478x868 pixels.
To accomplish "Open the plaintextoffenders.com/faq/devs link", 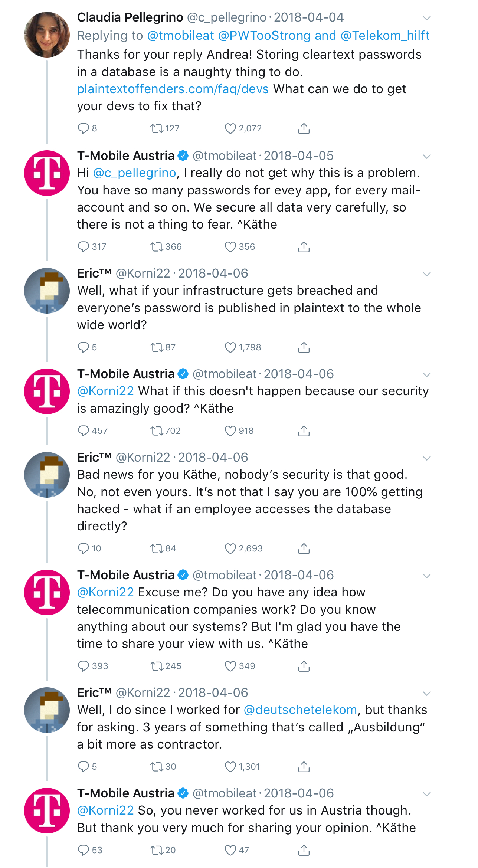I will point(173,89).
